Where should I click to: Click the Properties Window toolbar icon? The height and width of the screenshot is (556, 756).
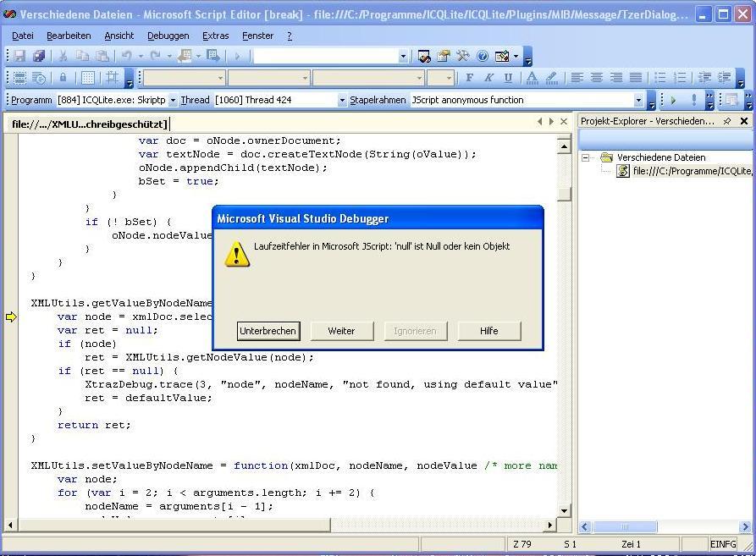point(443,57)
